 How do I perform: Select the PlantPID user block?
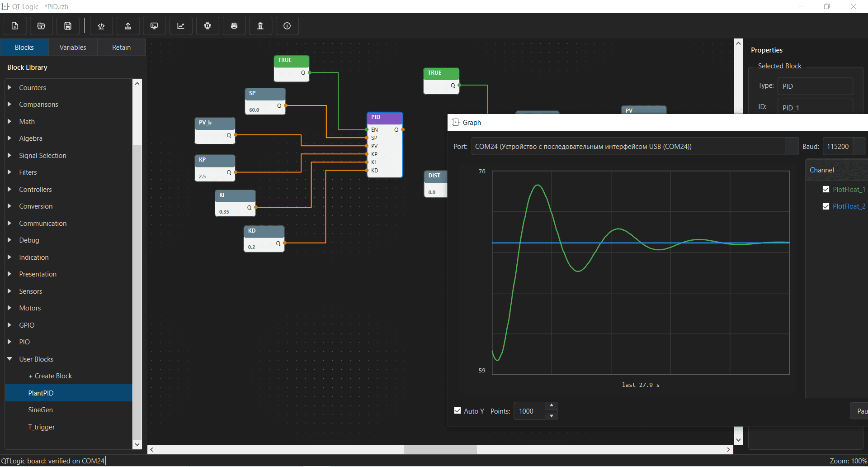(68, 393)
